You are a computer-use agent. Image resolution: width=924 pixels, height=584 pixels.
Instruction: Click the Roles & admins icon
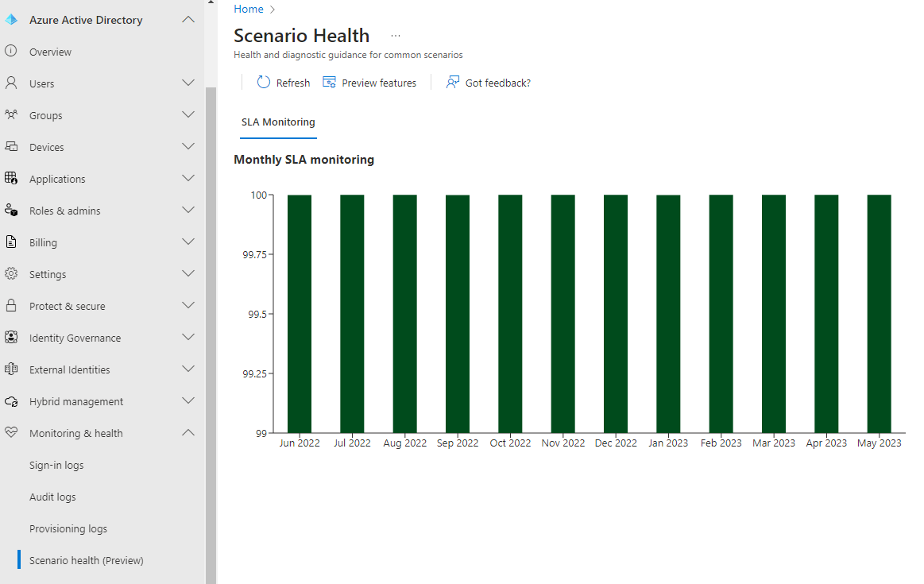point(10,210)
